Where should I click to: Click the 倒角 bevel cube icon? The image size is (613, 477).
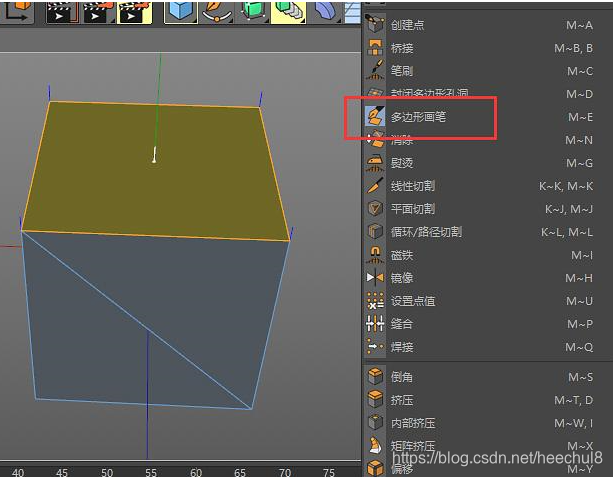[x=375, y=377]
